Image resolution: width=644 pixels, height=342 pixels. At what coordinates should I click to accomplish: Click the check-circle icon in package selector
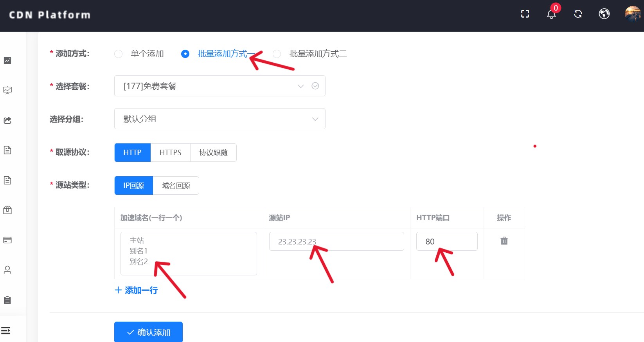pos(315,86)
